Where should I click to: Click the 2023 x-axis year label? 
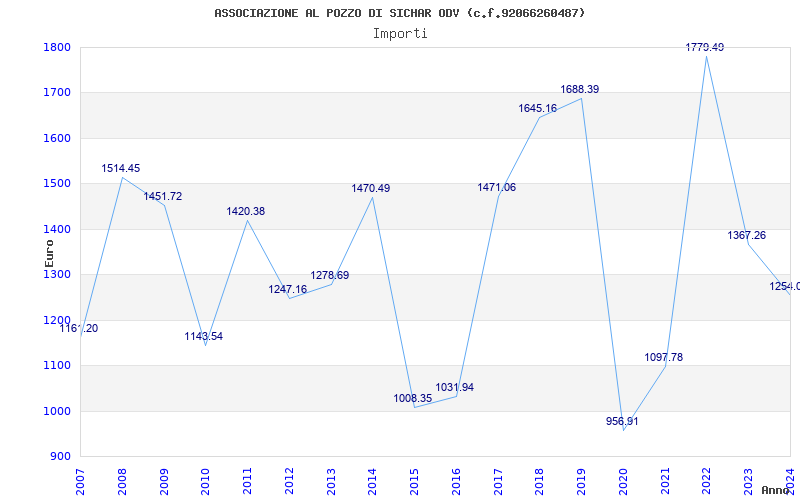pyautogui.click(x=748, y=481)
